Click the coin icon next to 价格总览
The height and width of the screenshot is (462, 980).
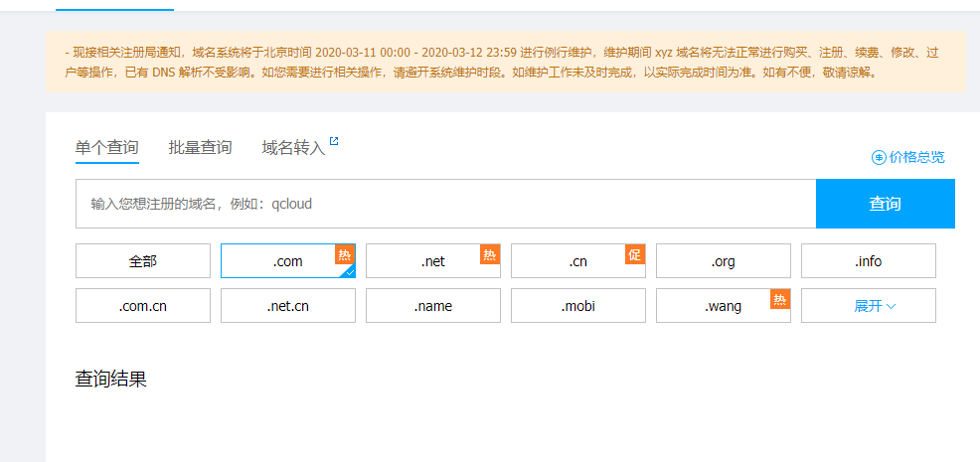(x=879, y=158)
